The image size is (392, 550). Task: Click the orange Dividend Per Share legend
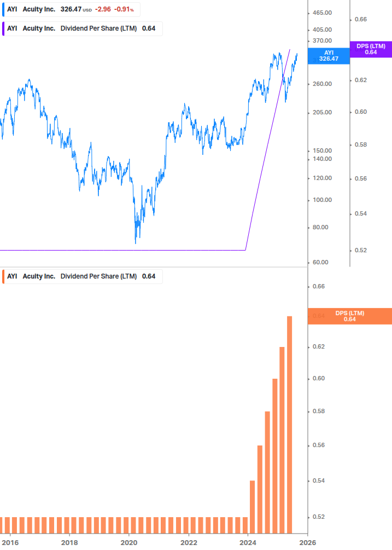(83, 276)
